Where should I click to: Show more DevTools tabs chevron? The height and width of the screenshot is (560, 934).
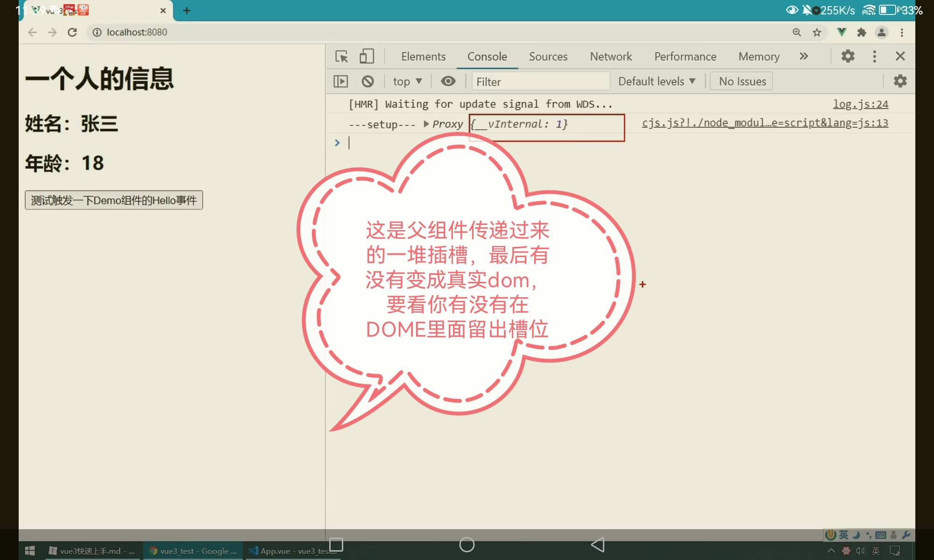[x=803, y=56]
